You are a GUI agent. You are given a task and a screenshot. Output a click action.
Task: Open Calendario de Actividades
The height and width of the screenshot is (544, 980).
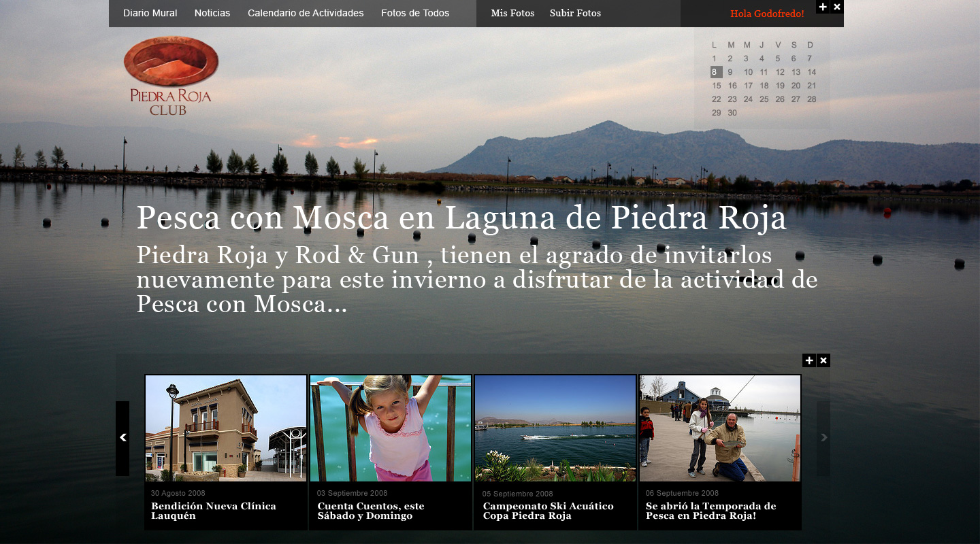pyautogui.click(x=306, y=14)
